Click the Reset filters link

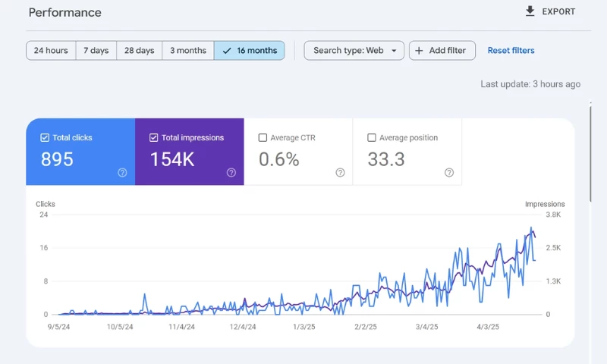point(511,51)
